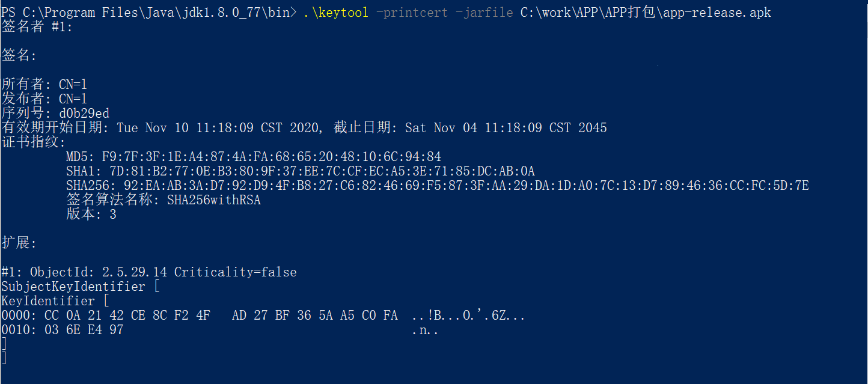This screenshot has height=384, width=868.
Task: Click the 发布者 CN=1 line
Action: [x=44, y=99]
